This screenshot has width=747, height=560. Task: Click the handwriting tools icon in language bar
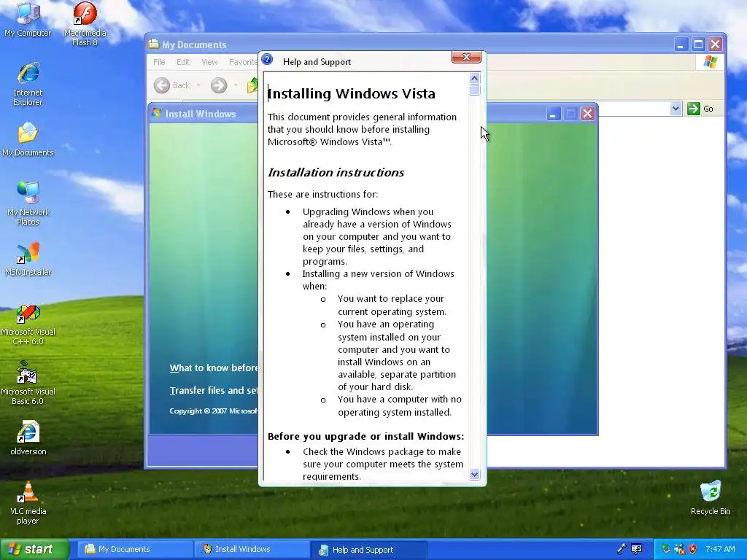pos(636,549)
